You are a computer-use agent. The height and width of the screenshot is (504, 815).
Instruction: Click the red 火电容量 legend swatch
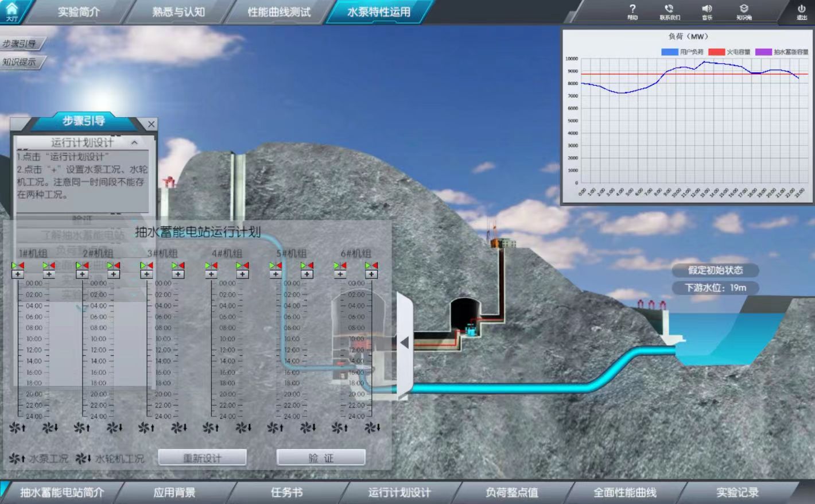pyautogui.click(x=716, y=52)
